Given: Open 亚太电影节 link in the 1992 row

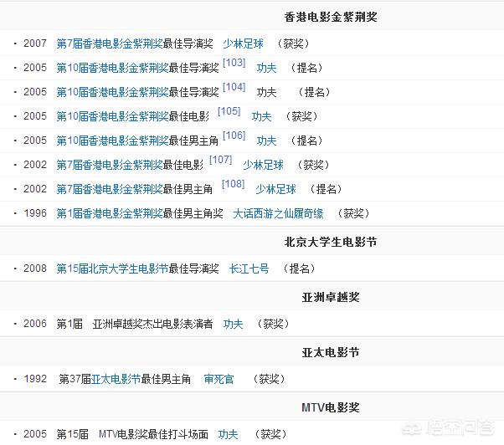Looking at the screenshot, I should tap(116, 379).
